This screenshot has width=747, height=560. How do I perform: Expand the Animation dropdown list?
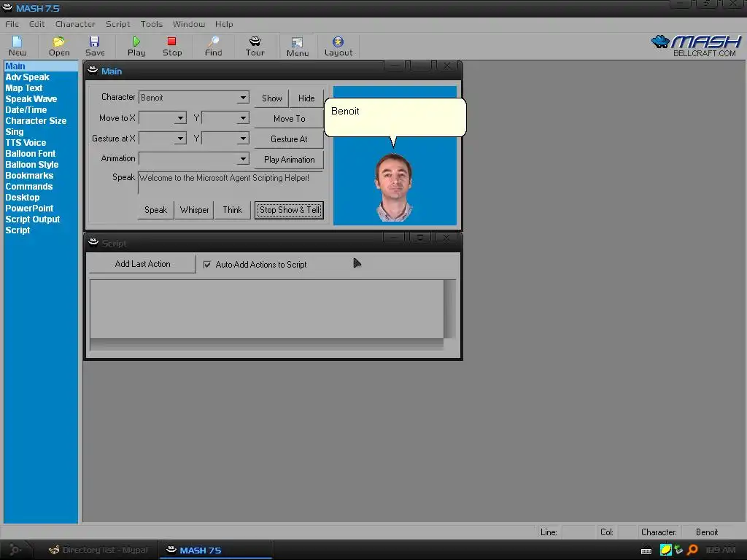243,158
